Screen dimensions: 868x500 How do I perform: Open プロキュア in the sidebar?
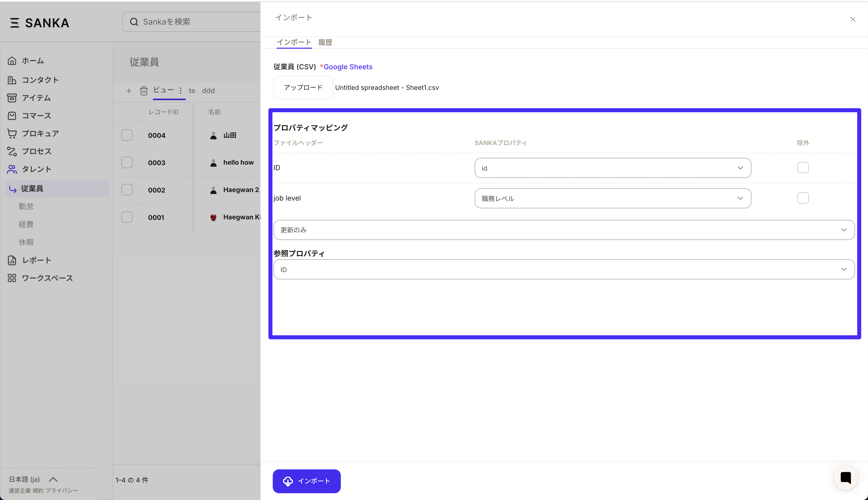point(40,134)
